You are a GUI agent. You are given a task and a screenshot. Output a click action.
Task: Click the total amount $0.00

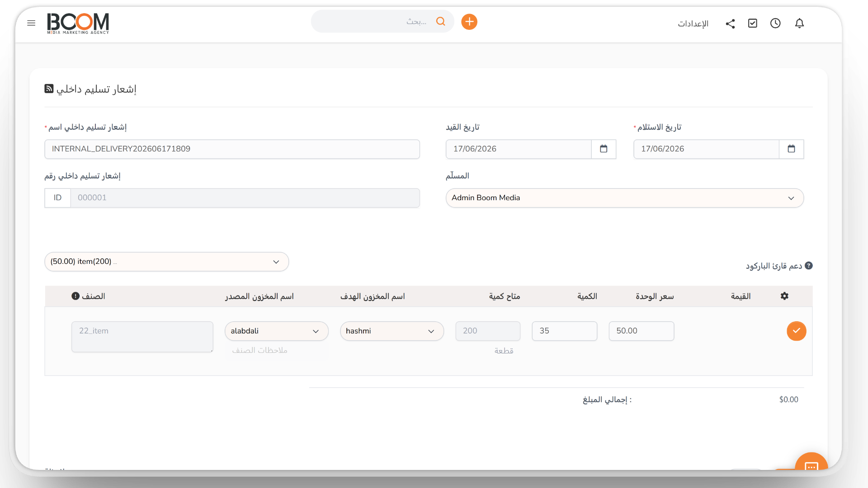click(789, 400)
